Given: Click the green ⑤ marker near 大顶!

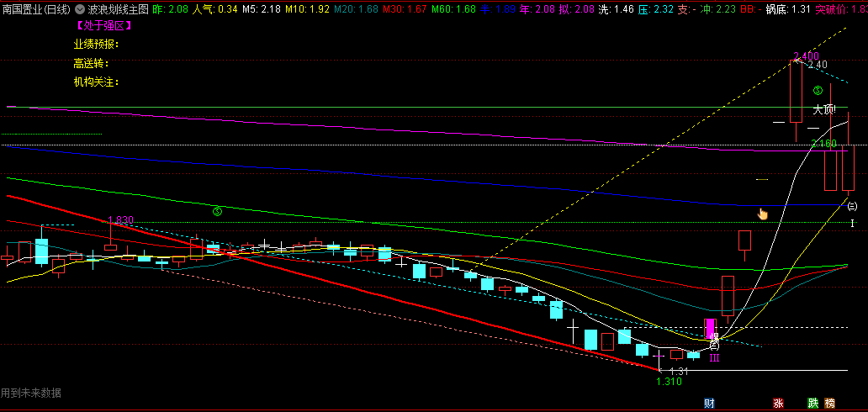Looking at the screenshot, I should pyautogui.click(x=818, y=90).
